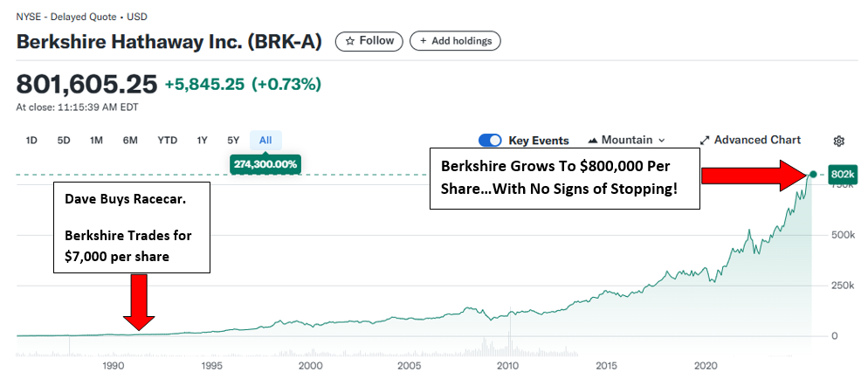868x386 pixels.
Task: Click the 801,605.25 price value
Action: (x=87, y=84)
